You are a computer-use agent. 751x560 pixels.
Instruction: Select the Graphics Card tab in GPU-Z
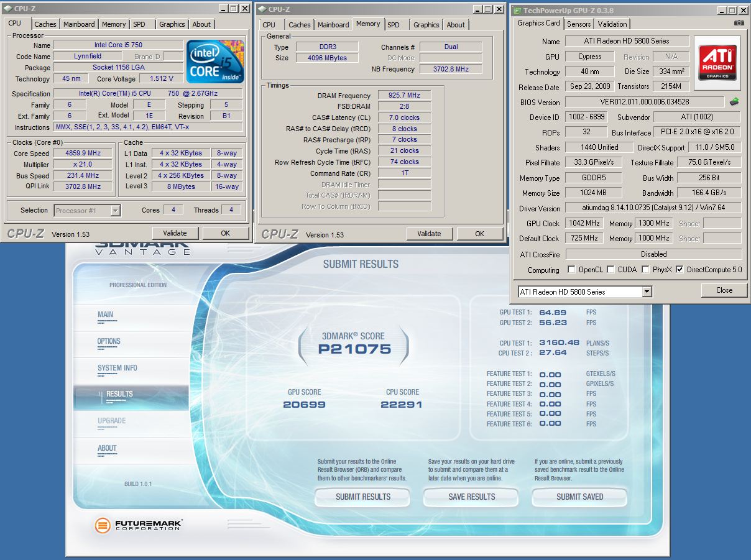tap(539, 23)
